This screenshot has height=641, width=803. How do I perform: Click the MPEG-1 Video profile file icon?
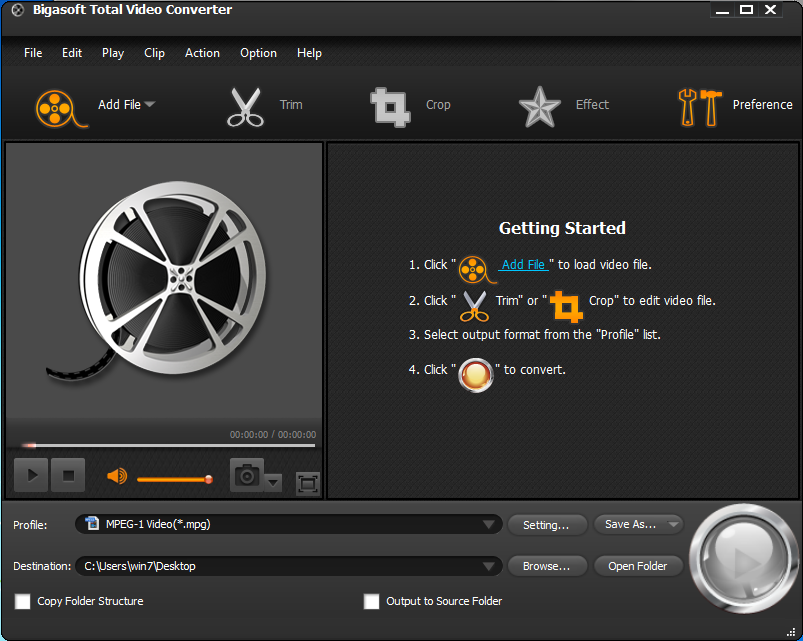tap(92, 523)
